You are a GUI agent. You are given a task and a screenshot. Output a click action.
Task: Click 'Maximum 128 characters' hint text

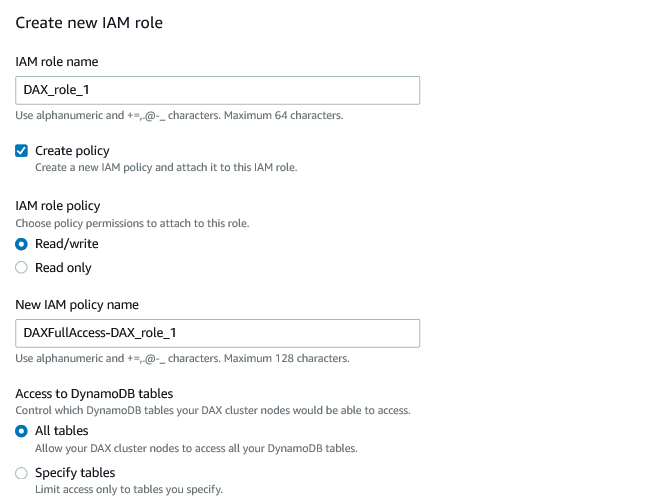pyautogui.click(x=290, y=358)
